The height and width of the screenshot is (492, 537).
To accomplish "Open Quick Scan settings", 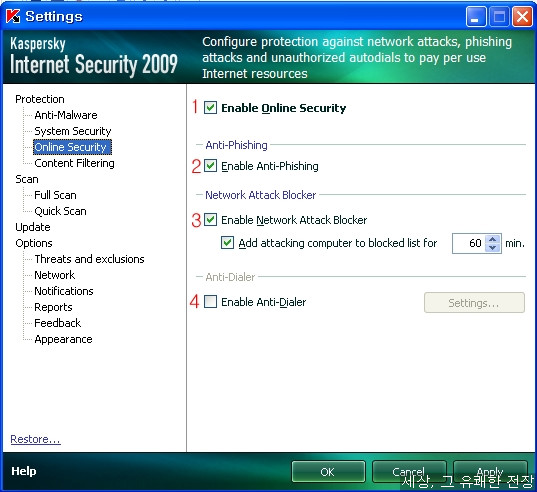I will click(x=60, y=211).
